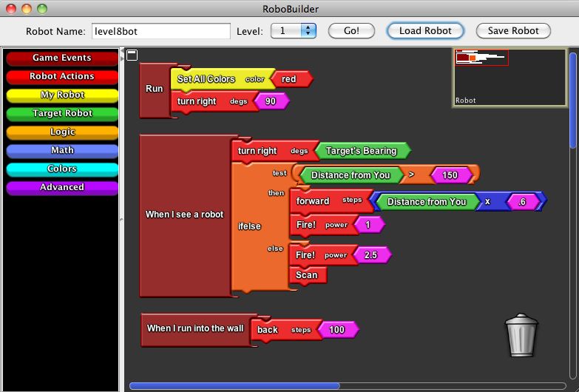Click the Distance from You test block
Viewport: 579px width, 392px height.
click(351, 175)
